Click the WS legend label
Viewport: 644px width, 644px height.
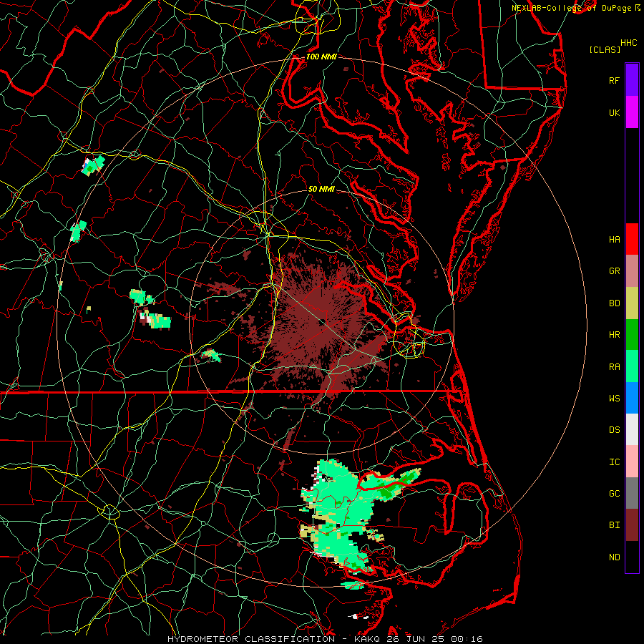click(x=615, y=399)
